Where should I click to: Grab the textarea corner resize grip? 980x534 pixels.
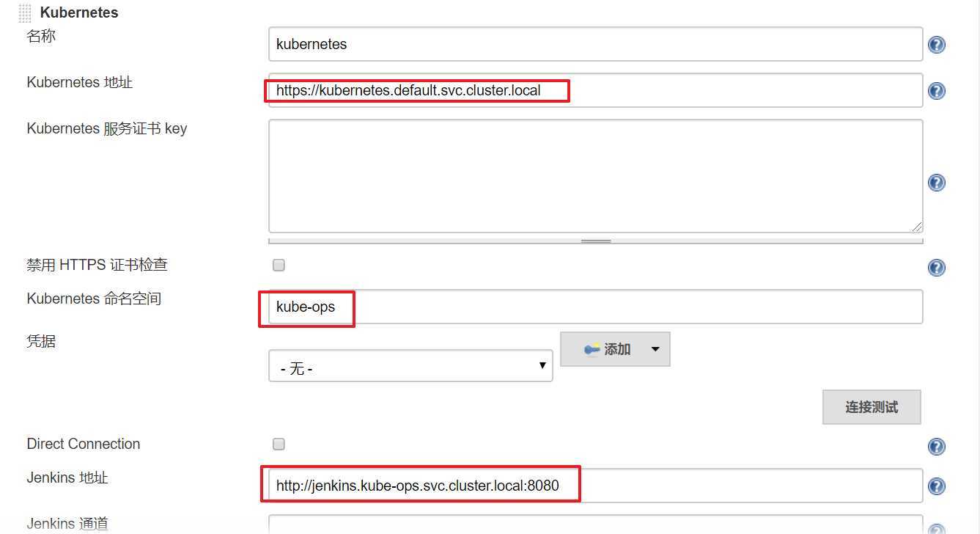pos(916,227)
